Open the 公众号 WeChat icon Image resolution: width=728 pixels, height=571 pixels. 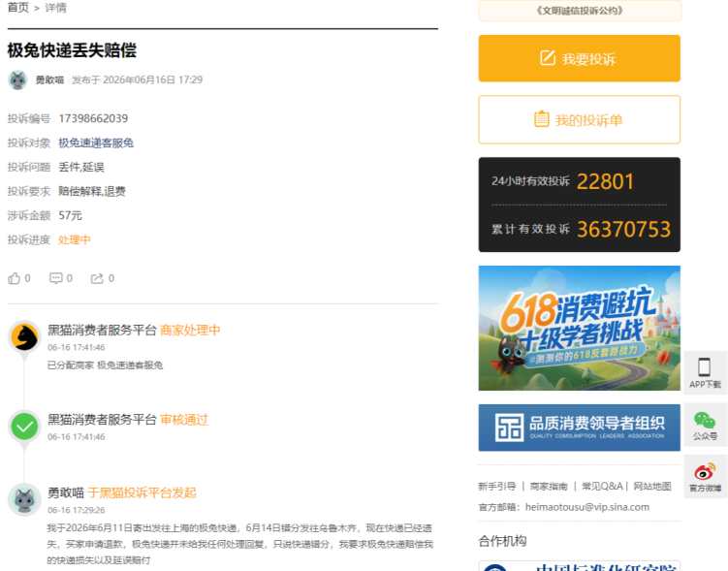(705, 420)
